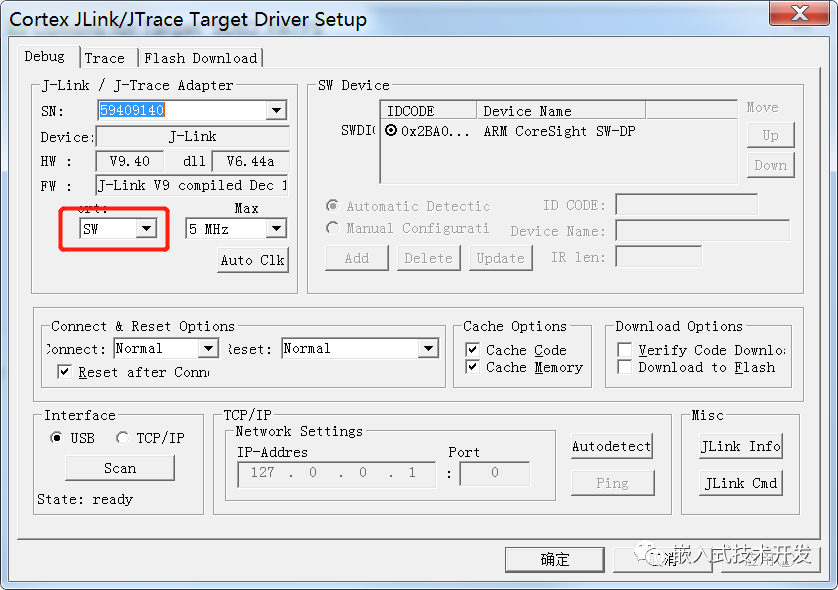Click the IP-Address field 127.0.0.1
This screenshot has height=590, width=838.
click(337, 474)
